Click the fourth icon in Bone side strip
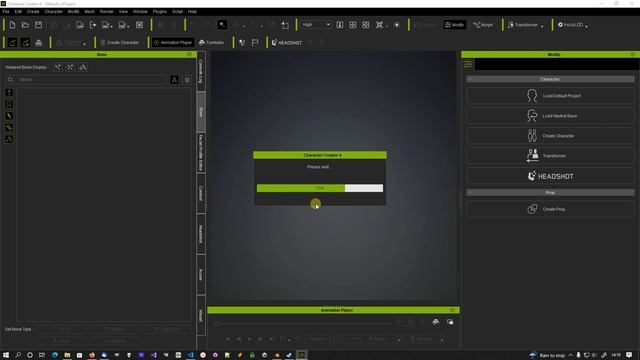 click(9, 128)
